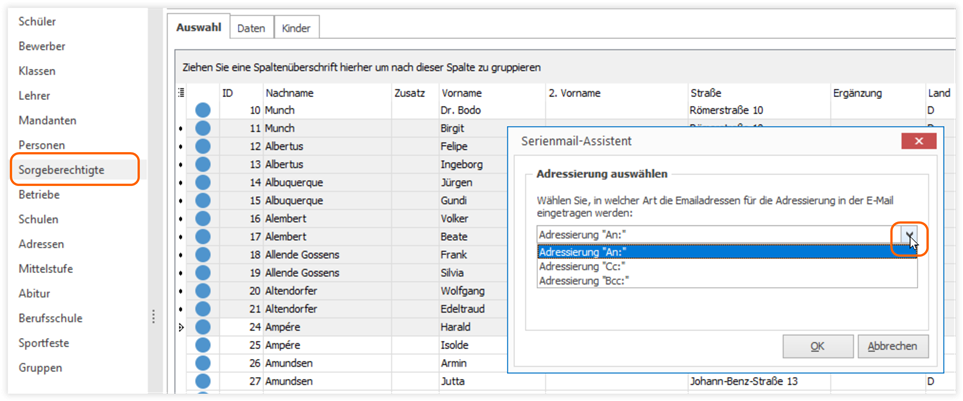
Task: Choose Adressierung "Cc:" from the list
Action: (x=727, y=266)
